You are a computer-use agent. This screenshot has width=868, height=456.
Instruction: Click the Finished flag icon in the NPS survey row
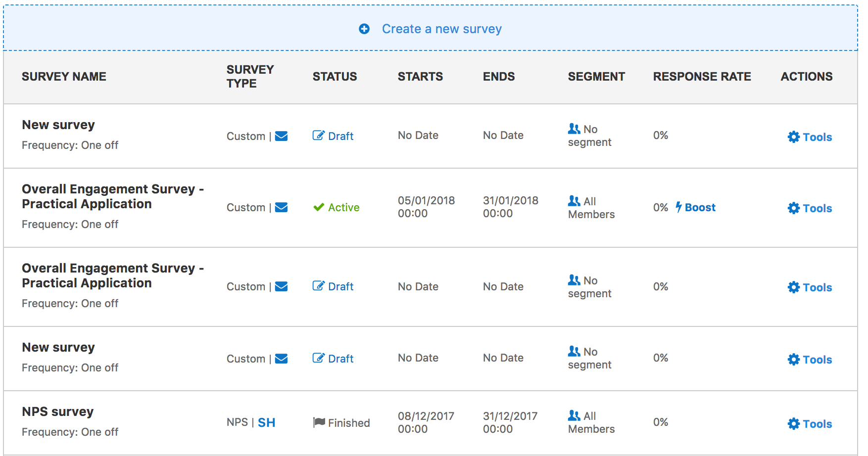coord(319,422)
